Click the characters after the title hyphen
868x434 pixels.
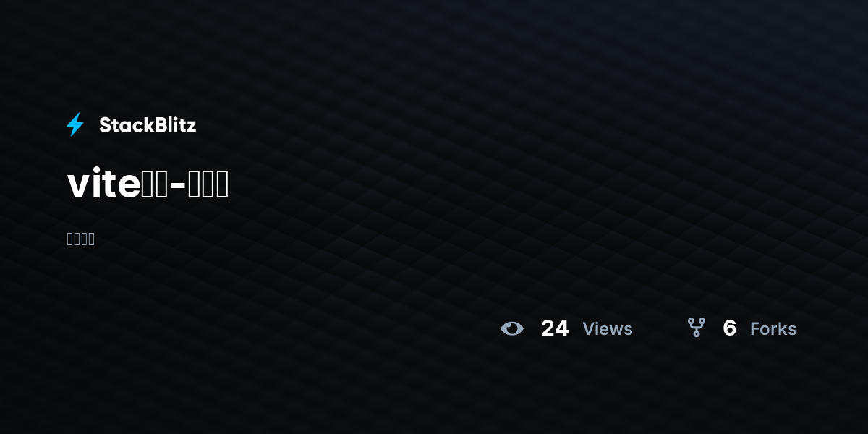tap(208, 184)
